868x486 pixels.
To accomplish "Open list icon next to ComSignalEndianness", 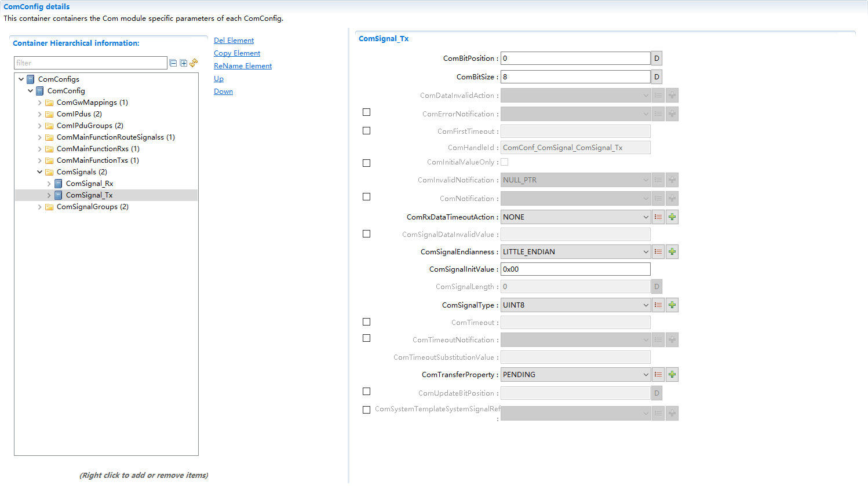I will 658,252.
